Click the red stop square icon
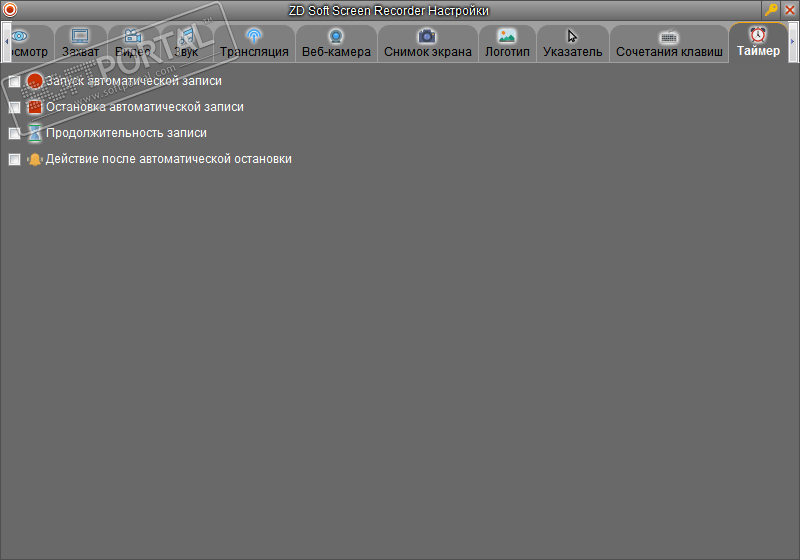 34,107
